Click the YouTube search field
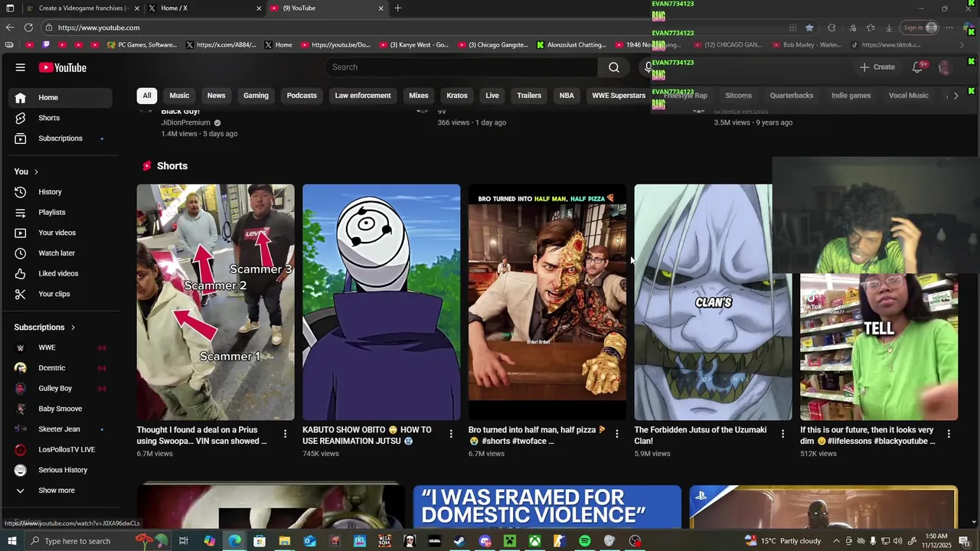The height and width of the screenshot is (551, 980). [462, 67]
